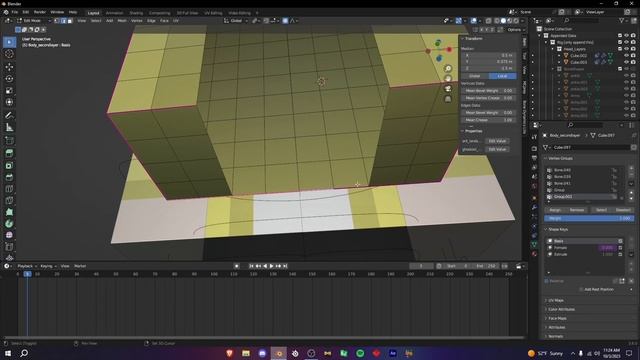Open the Render menu
Screen dimensions: 640x360
coord(40,12)
